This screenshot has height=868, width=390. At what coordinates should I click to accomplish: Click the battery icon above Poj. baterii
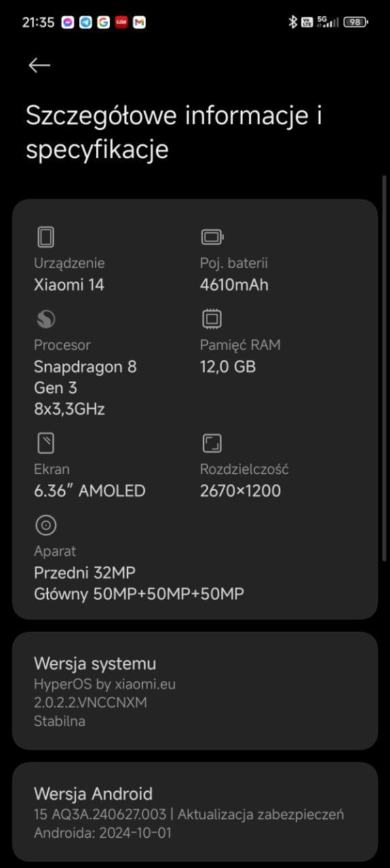212,237
